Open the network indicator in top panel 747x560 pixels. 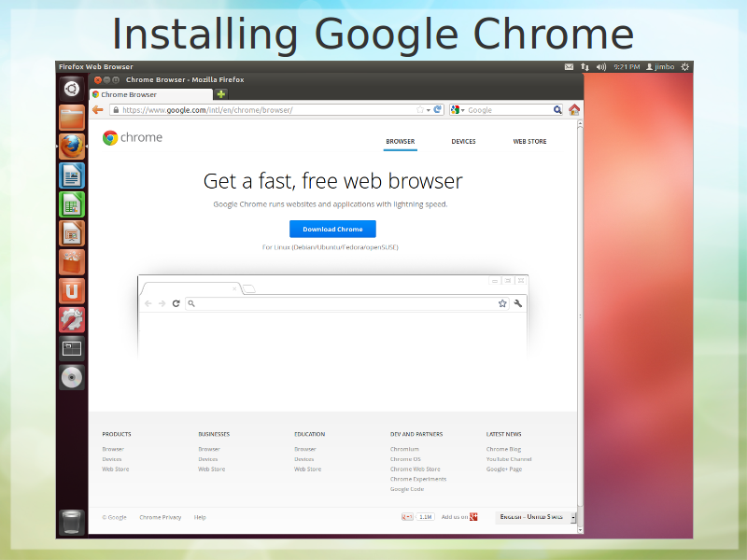tap(585, 66)
